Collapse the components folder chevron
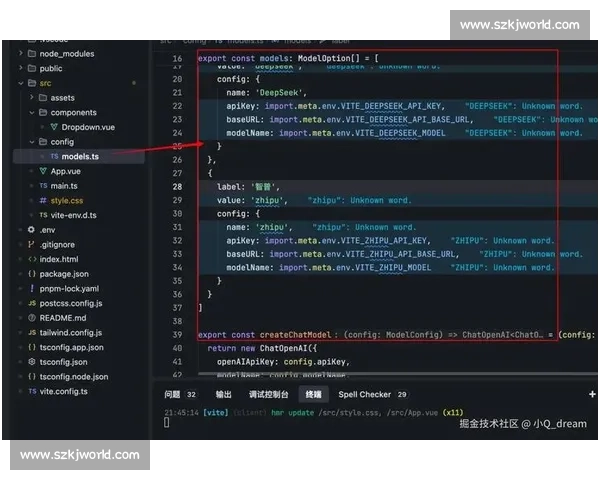The height and width of the screenshot is (480, 600). point(32,112)
